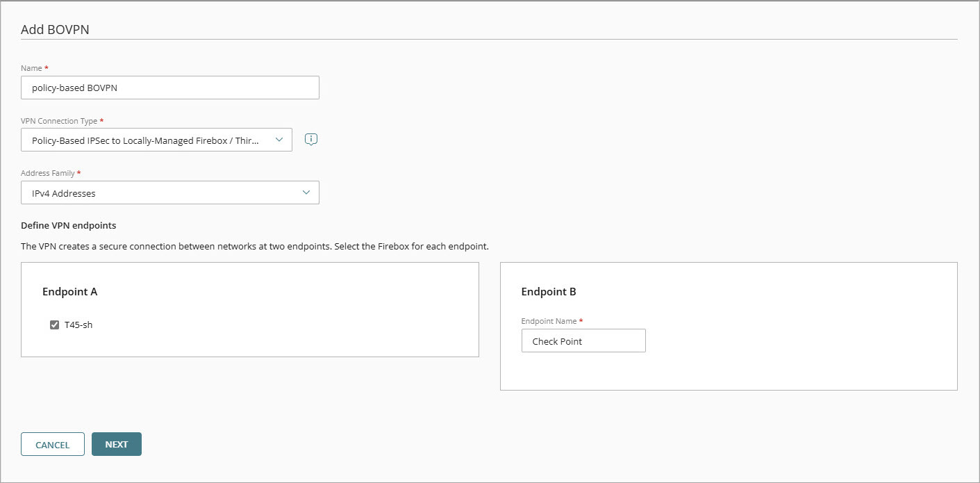Screen dimensions: 980x483
Task: Enable T45-sh as Endpoint A device
Action: 54,324
